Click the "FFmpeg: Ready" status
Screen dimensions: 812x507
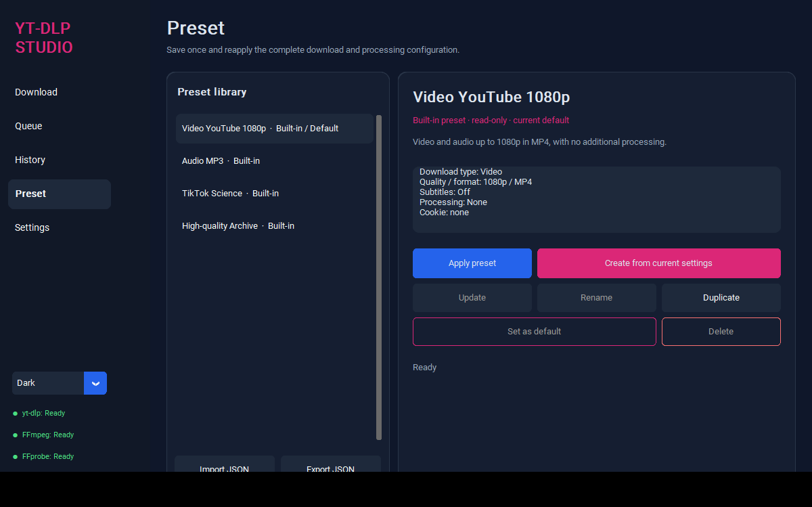(48, 435)
